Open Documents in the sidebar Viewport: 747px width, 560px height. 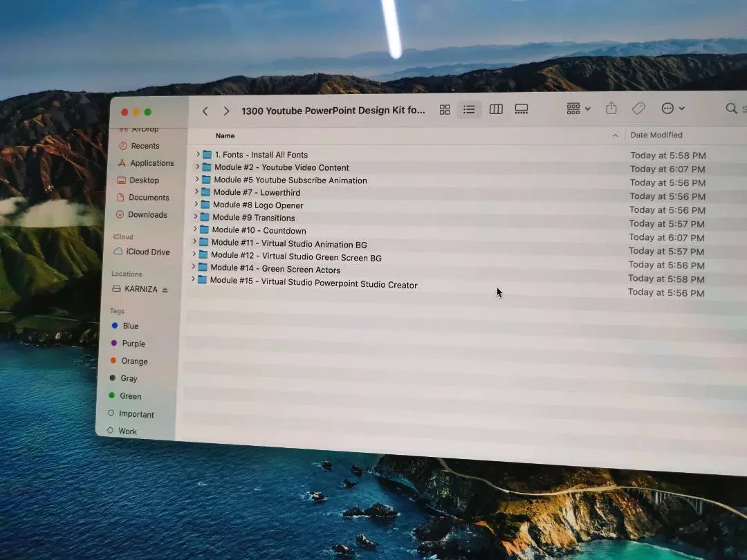[x=142, y=197]
